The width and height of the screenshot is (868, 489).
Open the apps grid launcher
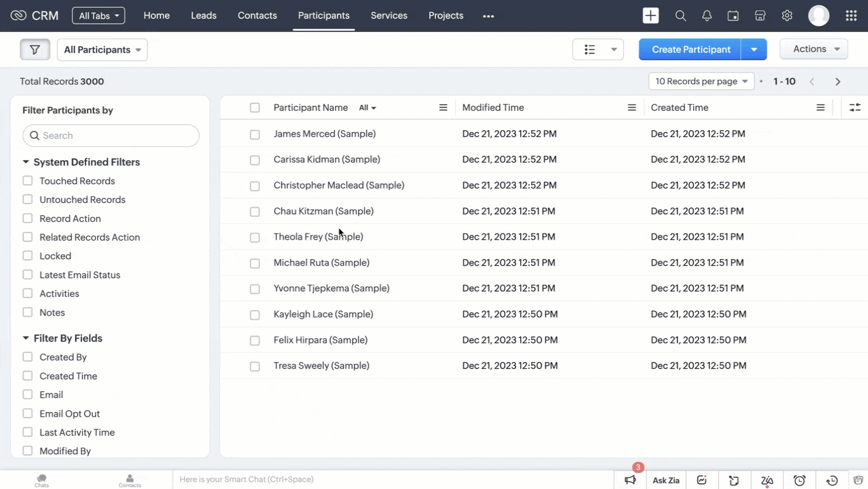coord(851,16)
